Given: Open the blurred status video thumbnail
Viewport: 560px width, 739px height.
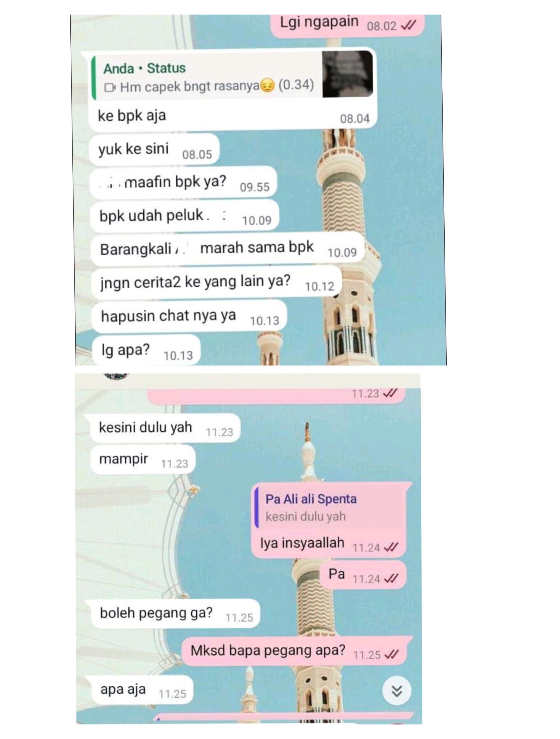Looking at the screenshot, I should click(347, 74).
